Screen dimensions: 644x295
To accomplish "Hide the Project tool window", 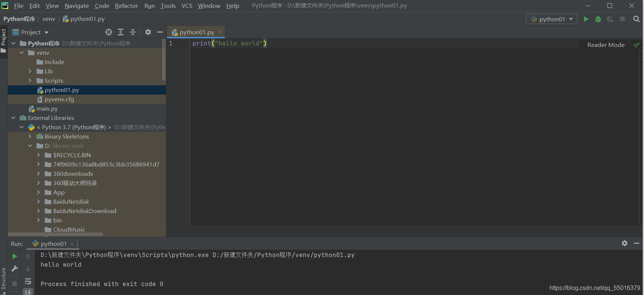I will pos(160,32).
